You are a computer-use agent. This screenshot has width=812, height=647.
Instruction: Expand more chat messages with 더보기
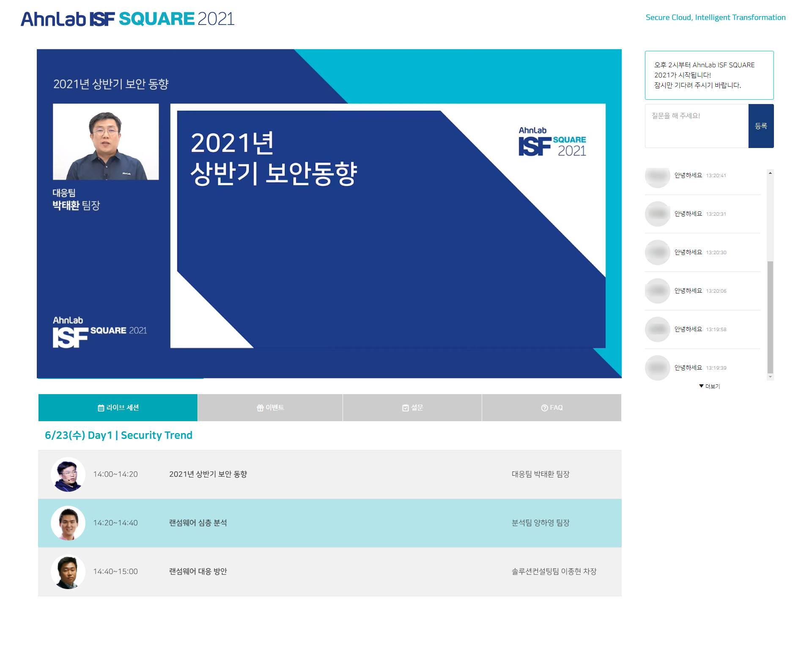point(710,386)
